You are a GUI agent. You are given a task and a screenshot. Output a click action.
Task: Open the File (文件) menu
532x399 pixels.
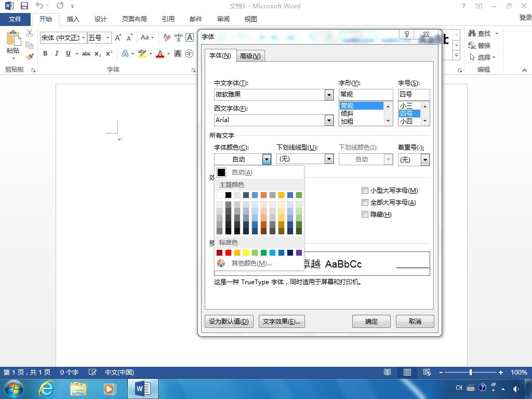pos(15,19)
